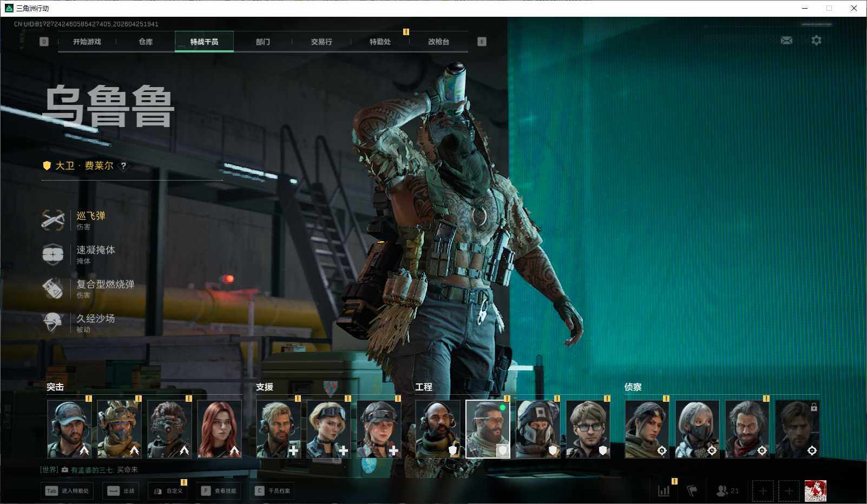Screen dimensions: 867x504
Task: Open the 干员档案 button
Action: pos(272,491)
